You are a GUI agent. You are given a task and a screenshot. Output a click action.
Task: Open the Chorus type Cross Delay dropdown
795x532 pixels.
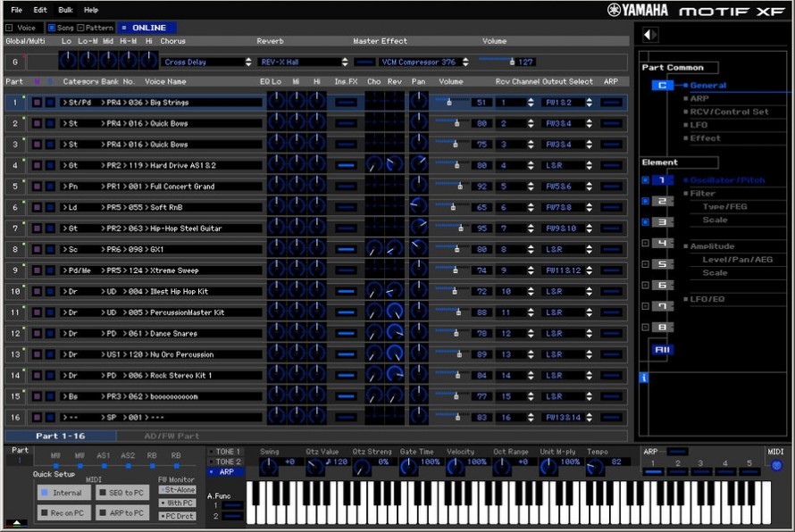point(207,62)
